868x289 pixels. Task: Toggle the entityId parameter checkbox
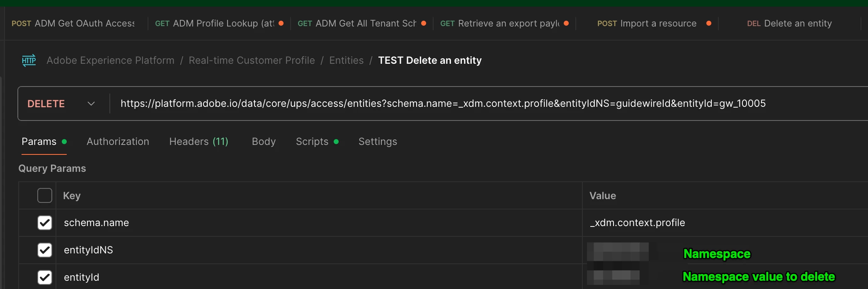45,277
